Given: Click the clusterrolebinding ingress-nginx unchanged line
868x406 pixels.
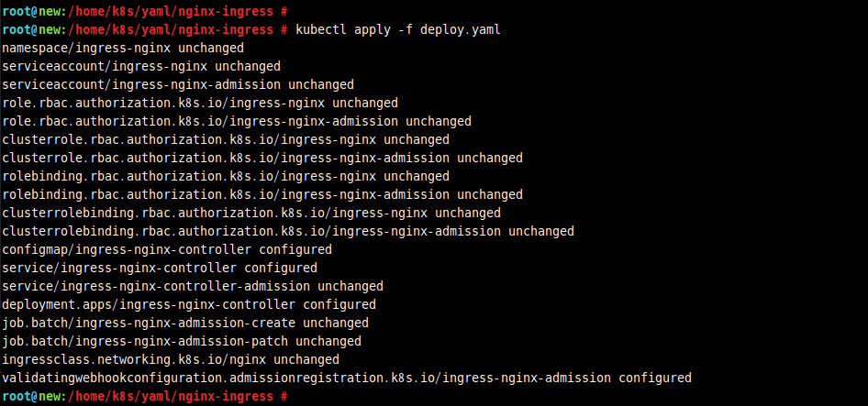Looking at the screenshot, I should [x=251, y=213].
